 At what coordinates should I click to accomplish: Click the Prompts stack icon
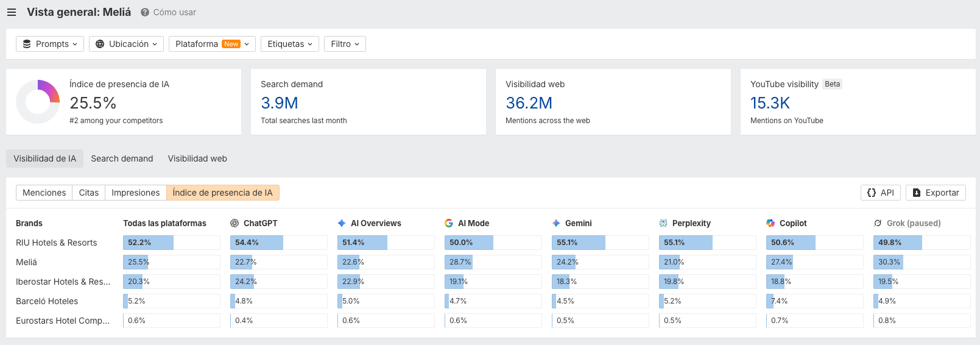point(27,44)
